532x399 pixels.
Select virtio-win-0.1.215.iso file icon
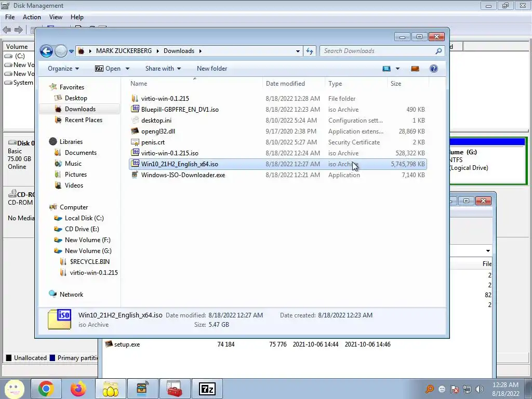click(x=135, y=153)
